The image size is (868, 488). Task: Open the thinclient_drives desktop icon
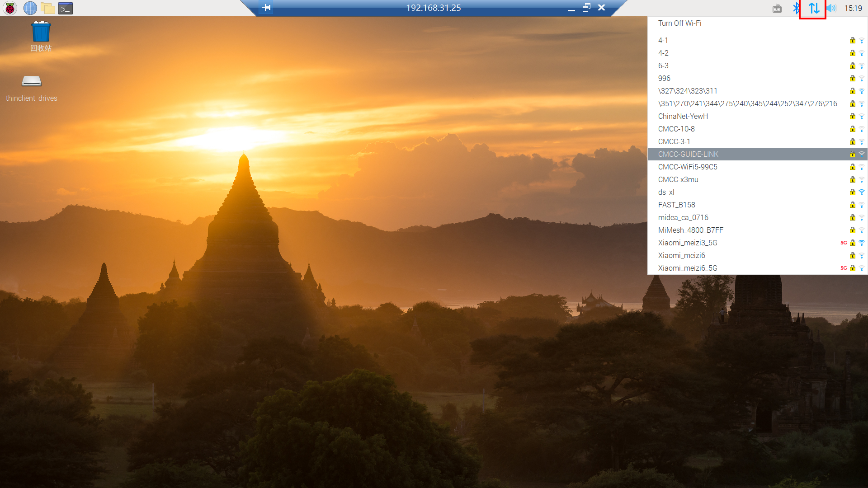point(32,82)
